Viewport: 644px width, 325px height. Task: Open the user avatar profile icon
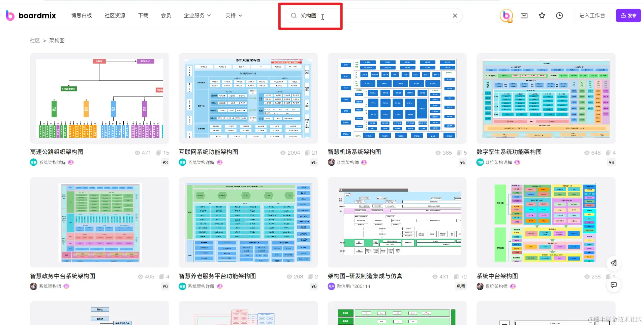pos(506,16)
